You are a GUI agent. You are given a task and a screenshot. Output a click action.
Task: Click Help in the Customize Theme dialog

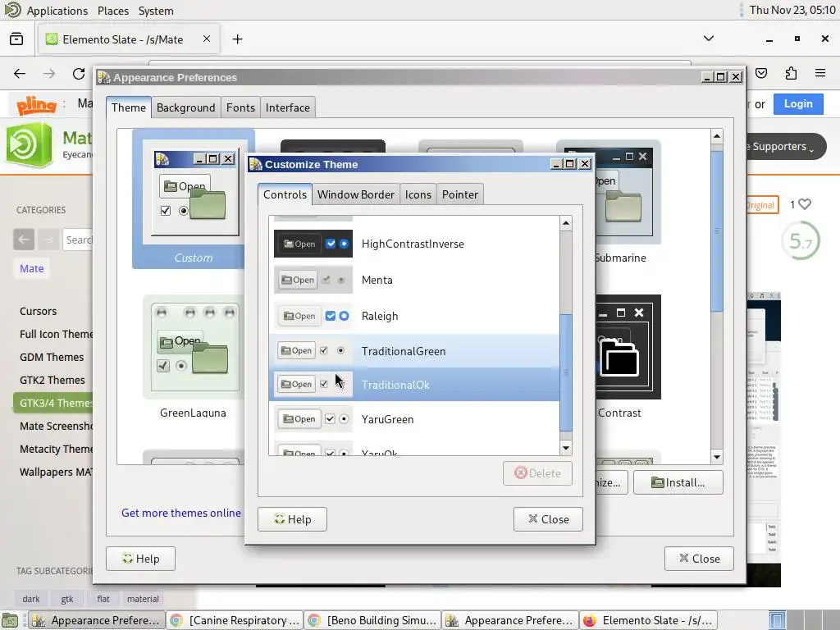[x=292, y=519]
